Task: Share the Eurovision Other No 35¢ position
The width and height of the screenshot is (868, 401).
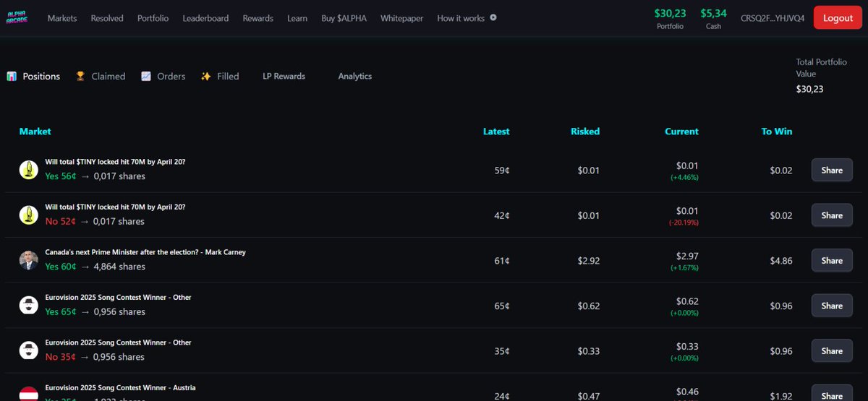Action: click(x=832, y=350)
